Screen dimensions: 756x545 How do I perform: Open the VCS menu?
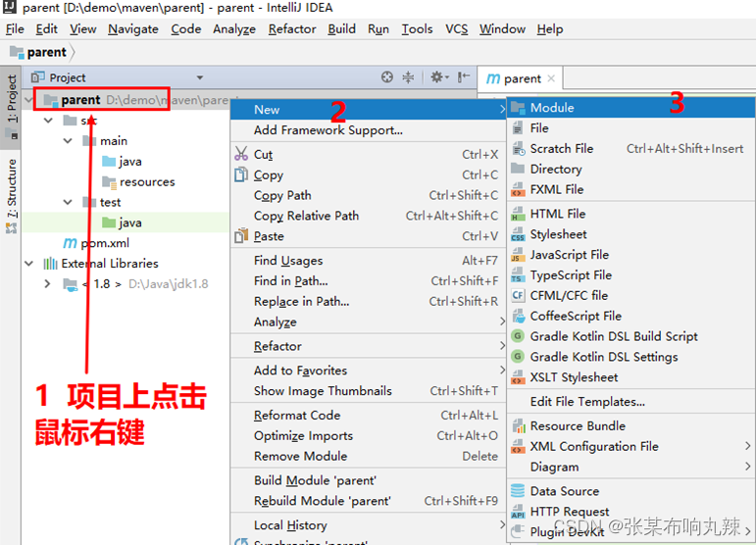456,28
